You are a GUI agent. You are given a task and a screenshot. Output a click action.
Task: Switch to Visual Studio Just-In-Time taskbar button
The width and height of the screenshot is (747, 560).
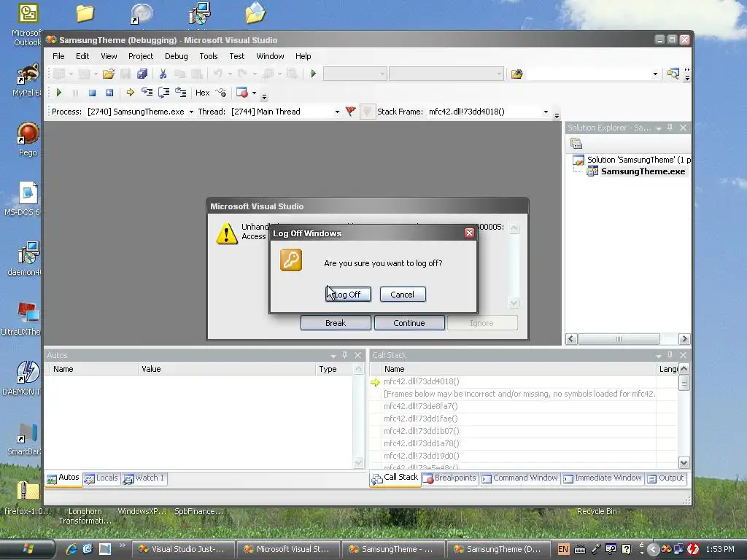(183, 549)
